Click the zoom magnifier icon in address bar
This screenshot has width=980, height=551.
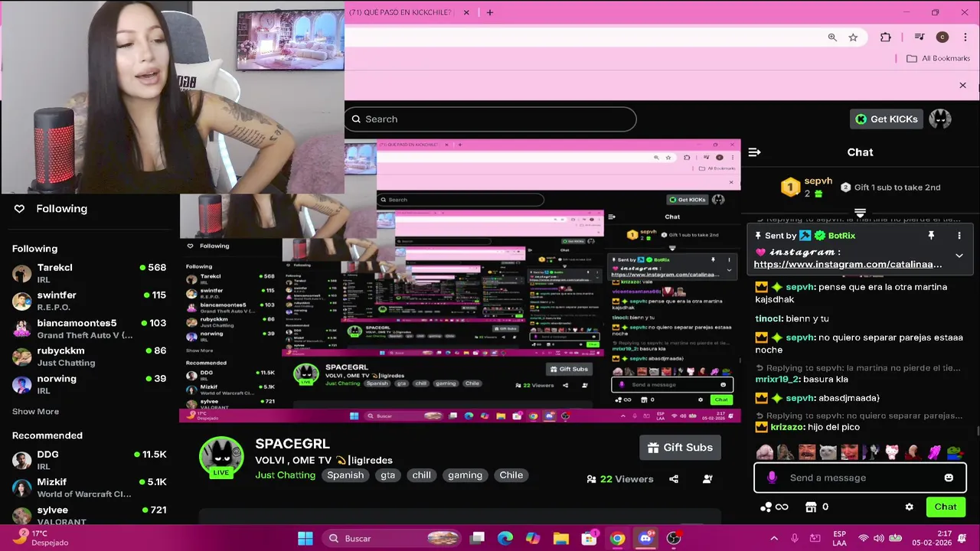click(832, 37)
